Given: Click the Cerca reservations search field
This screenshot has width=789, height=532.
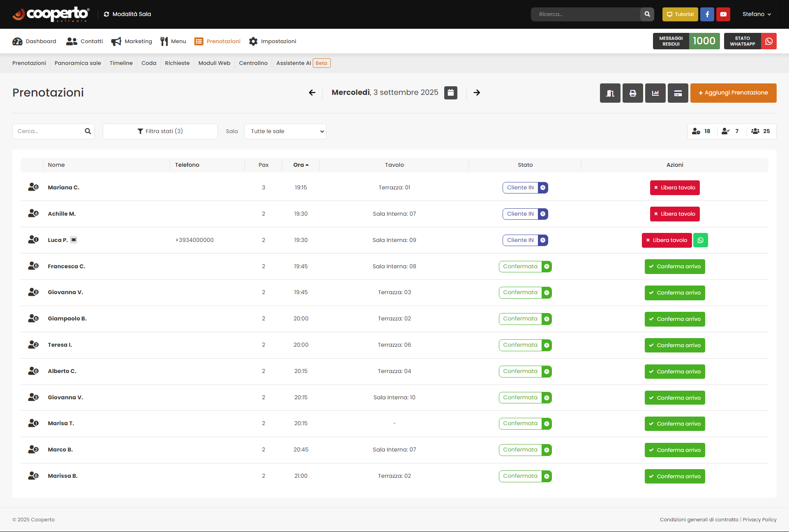Looking at the screenshot, I should [x=53, y=131].
